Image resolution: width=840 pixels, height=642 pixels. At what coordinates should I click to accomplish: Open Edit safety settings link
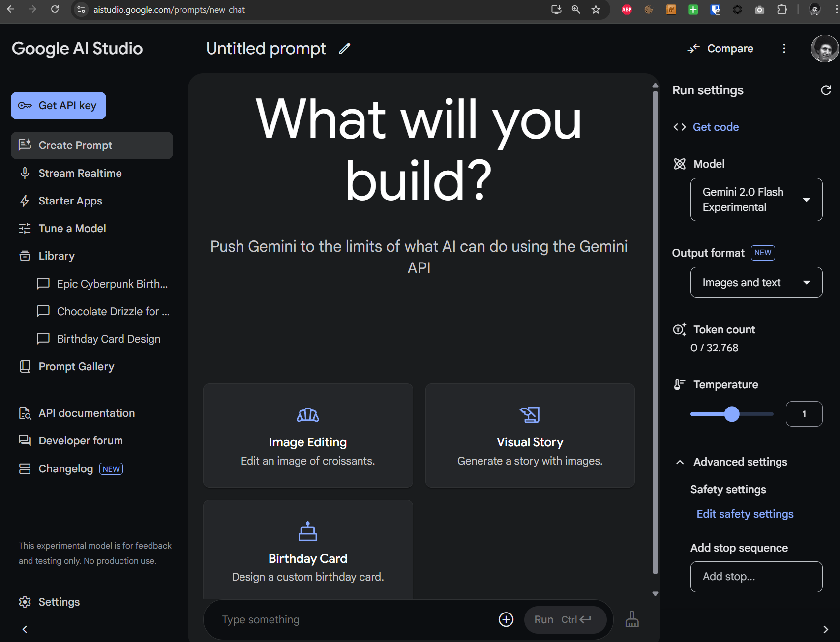745,514
